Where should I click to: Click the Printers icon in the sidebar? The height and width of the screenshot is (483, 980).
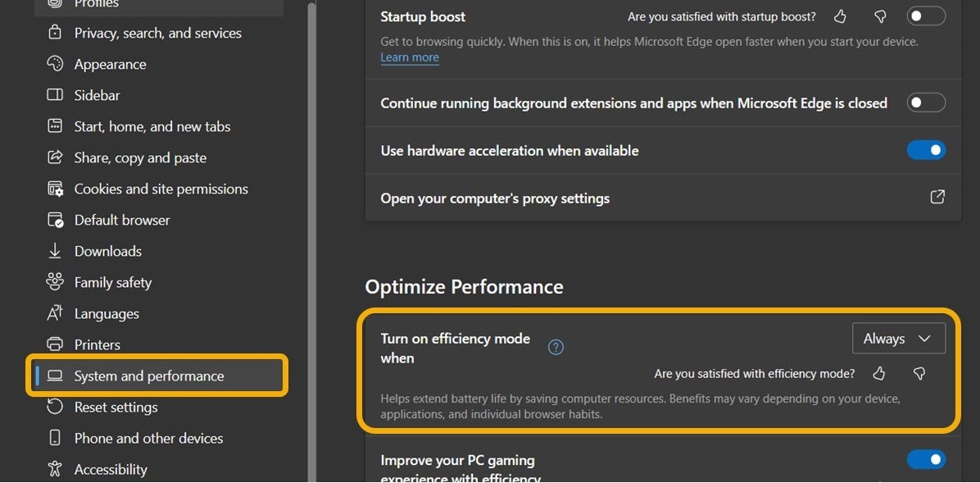point(54,344)
